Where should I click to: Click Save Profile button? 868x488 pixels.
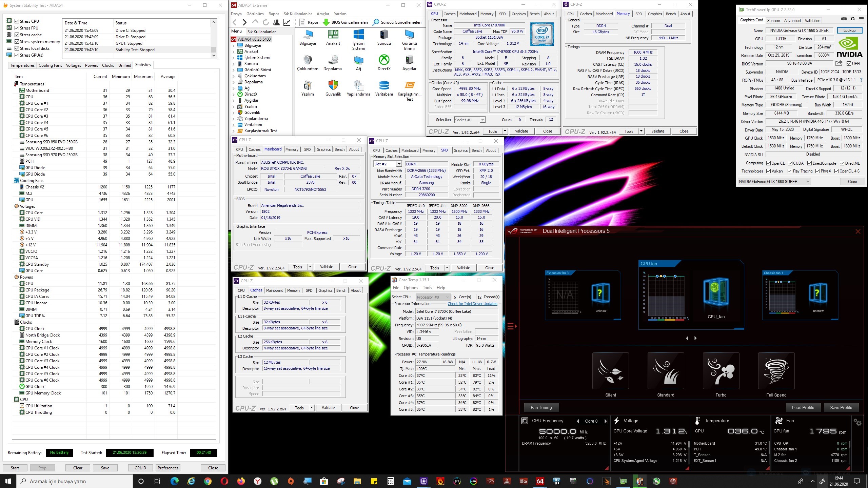(x=841, y=407)
